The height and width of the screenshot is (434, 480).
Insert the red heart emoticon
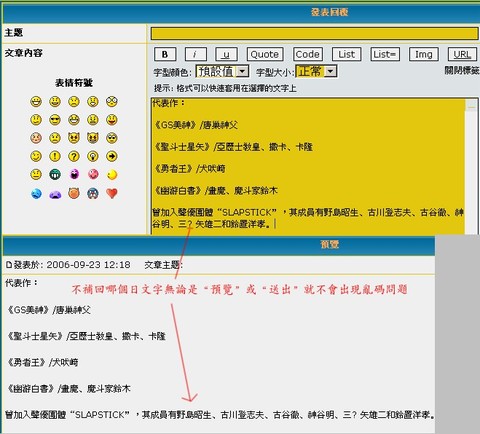(112, 193)
